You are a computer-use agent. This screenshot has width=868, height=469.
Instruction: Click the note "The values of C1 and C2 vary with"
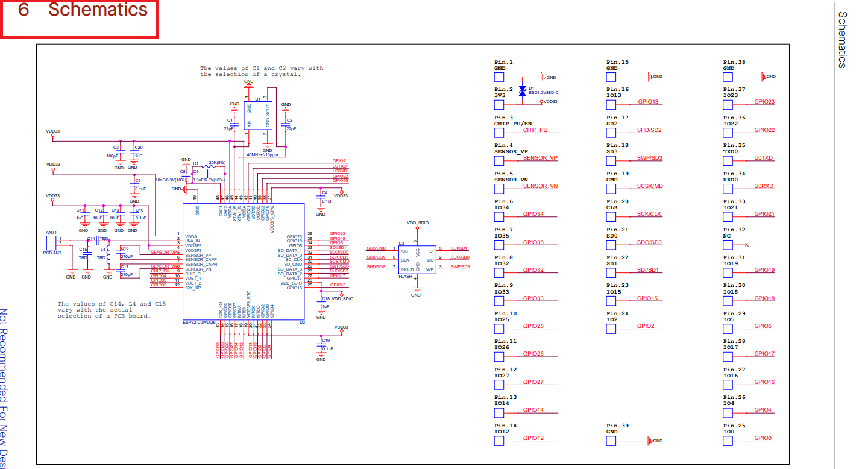click(x=262, y=68)
